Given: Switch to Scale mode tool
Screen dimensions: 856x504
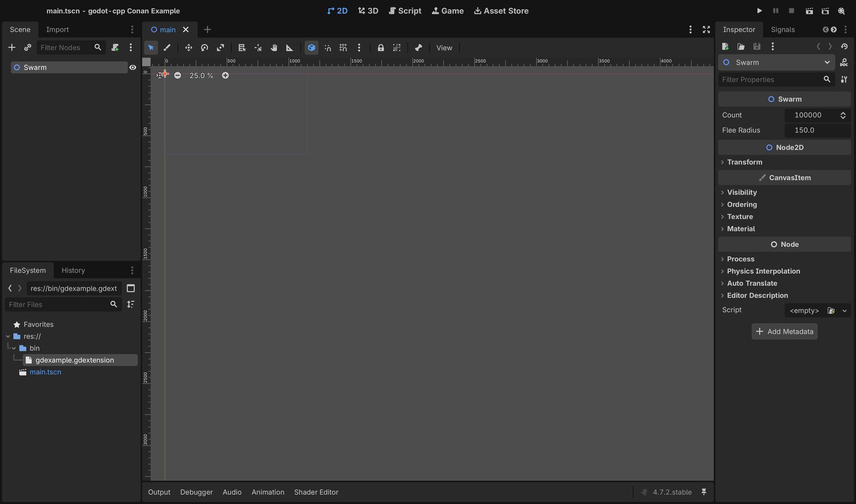Looking at the screenshot, I should pos(220,48).
